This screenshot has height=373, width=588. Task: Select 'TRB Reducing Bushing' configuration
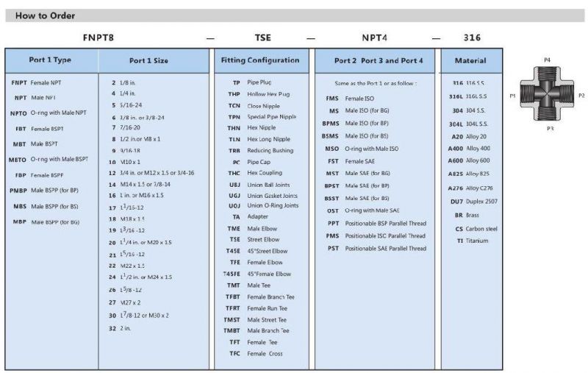tap(261, 151)
